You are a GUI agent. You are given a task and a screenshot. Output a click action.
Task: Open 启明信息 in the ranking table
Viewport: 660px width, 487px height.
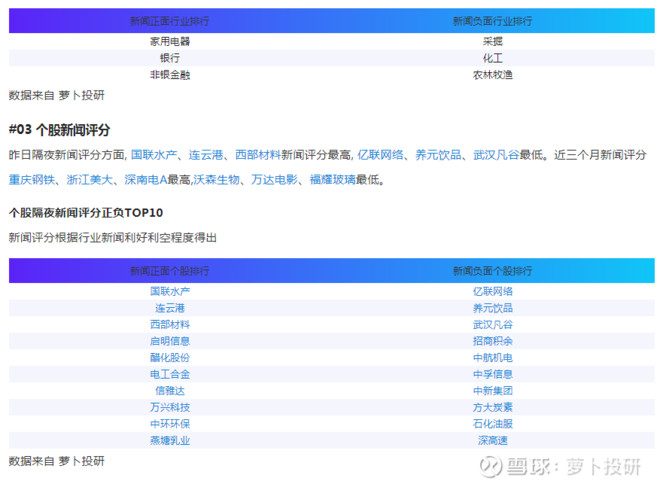point(170,341)
